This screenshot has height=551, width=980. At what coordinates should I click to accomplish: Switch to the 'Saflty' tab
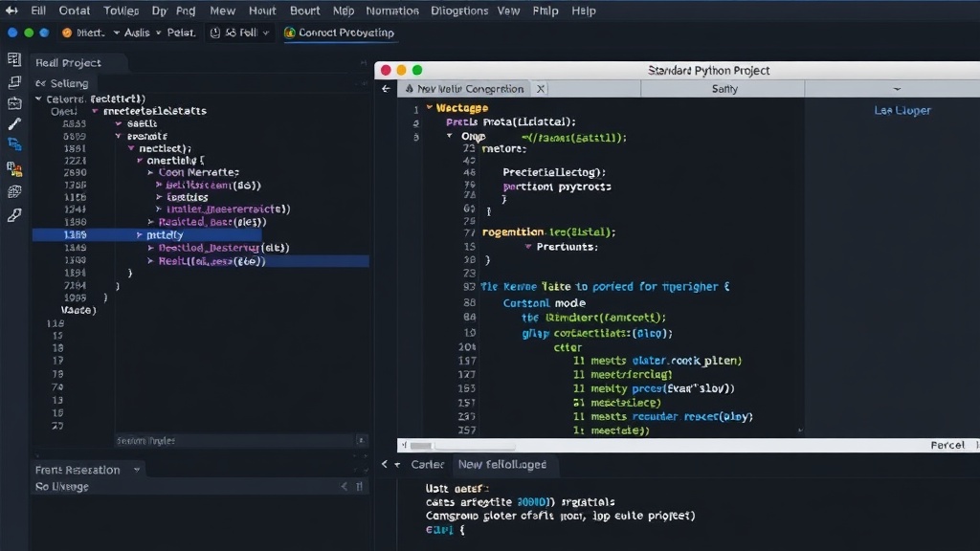(x=724, y=89)
